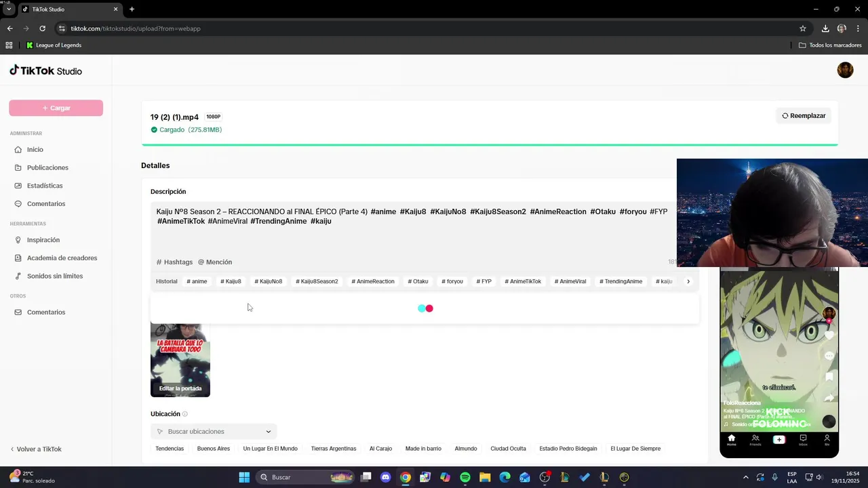The height and width of the screenshot is (488, 868).
Task: Click the Mención button
Action: 215,262
